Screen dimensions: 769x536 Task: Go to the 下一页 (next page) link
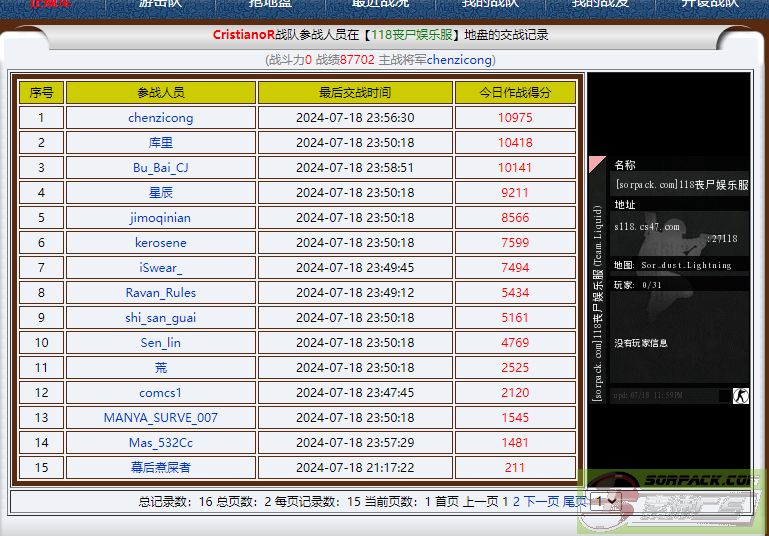pos(541,501)
